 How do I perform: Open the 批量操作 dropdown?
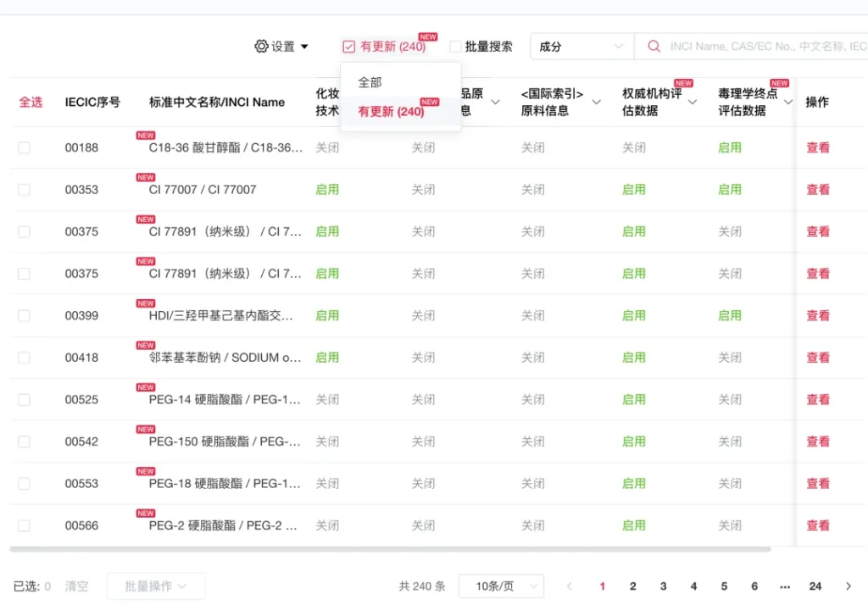click(156, 586)
